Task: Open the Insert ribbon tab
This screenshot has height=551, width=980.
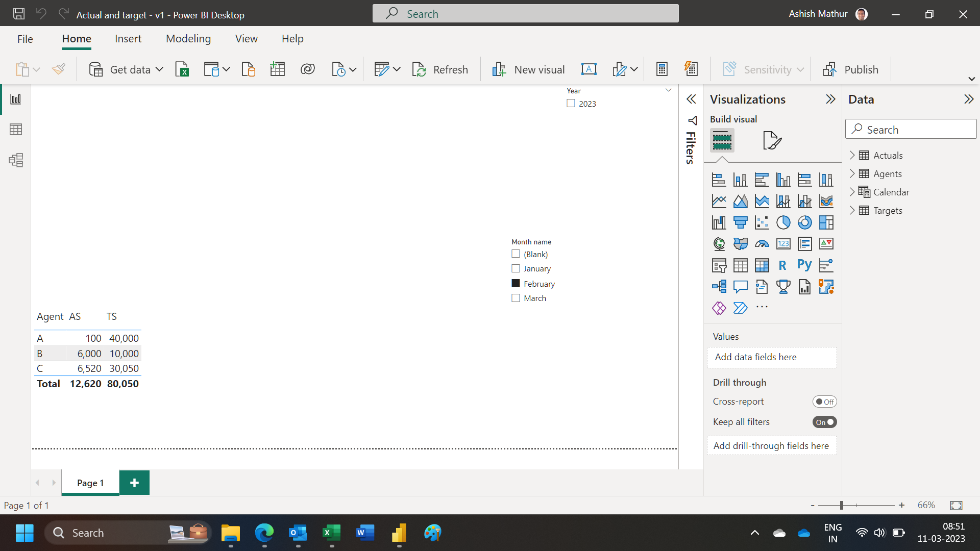Action: coord(128,39)
